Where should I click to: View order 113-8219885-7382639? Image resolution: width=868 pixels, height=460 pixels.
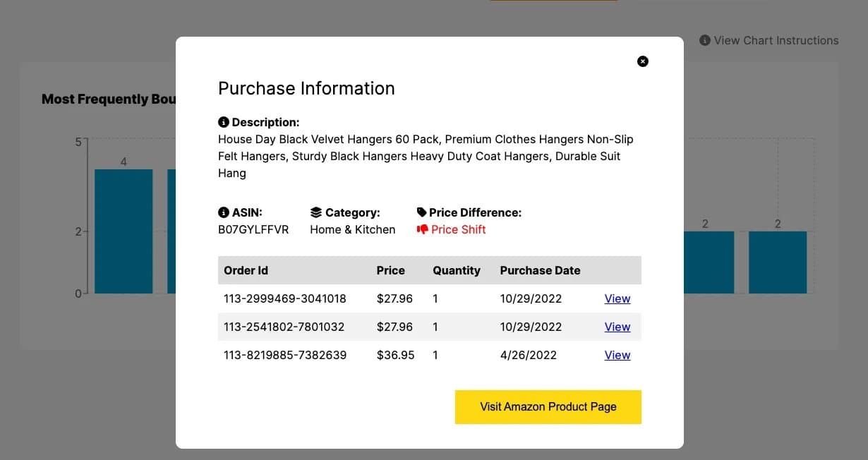coord(617,355)
